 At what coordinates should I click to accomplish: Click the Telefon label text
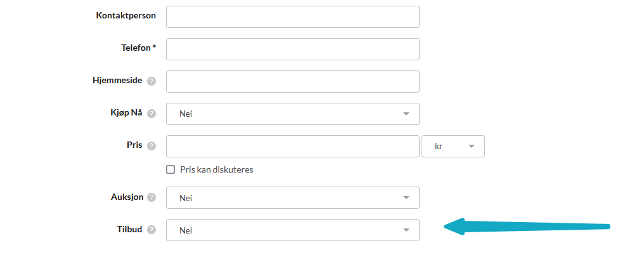(138, 48)
